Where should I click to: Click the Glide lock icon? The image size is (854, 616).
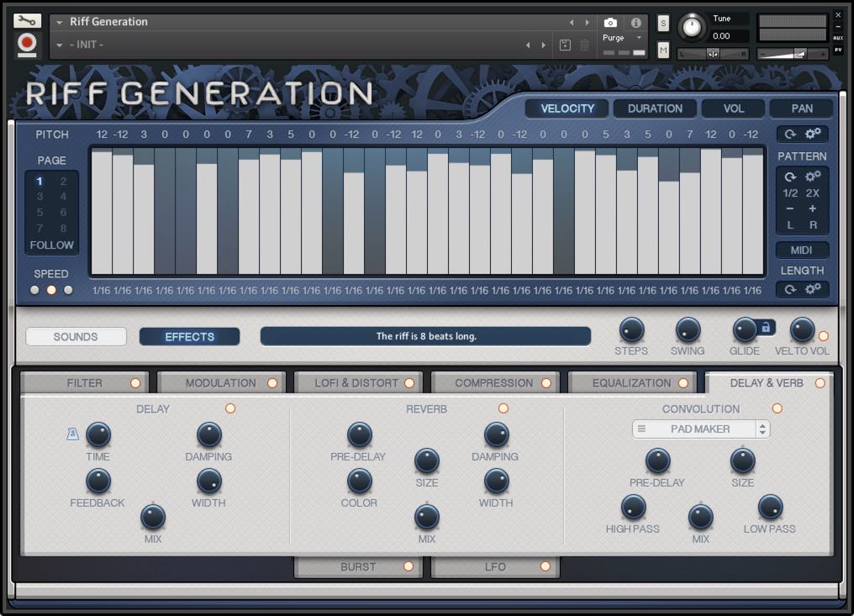click(765, 327)
